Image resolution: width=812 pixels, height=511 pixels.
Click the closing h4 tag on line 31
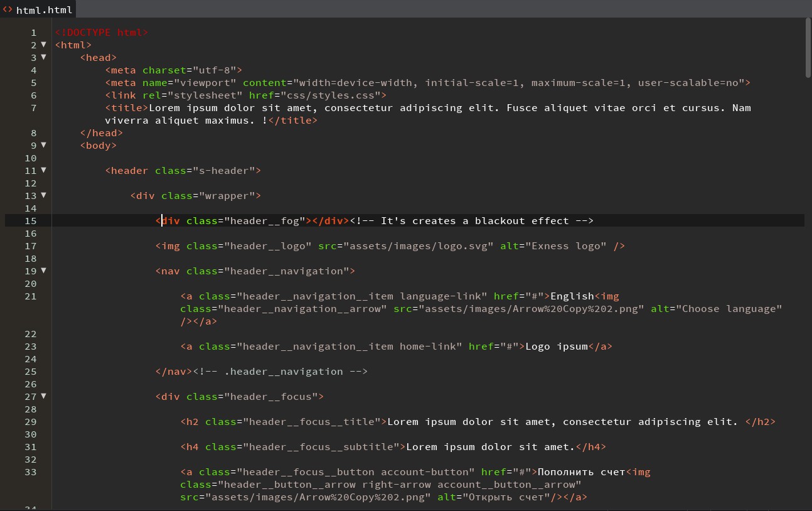coord(590,447)
